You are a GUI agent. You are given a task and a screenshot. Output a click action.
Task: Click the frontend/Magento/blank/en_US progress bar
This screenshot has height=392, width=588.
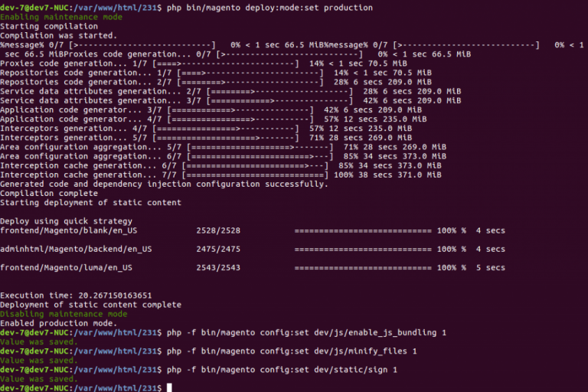[x=363, y=230]
